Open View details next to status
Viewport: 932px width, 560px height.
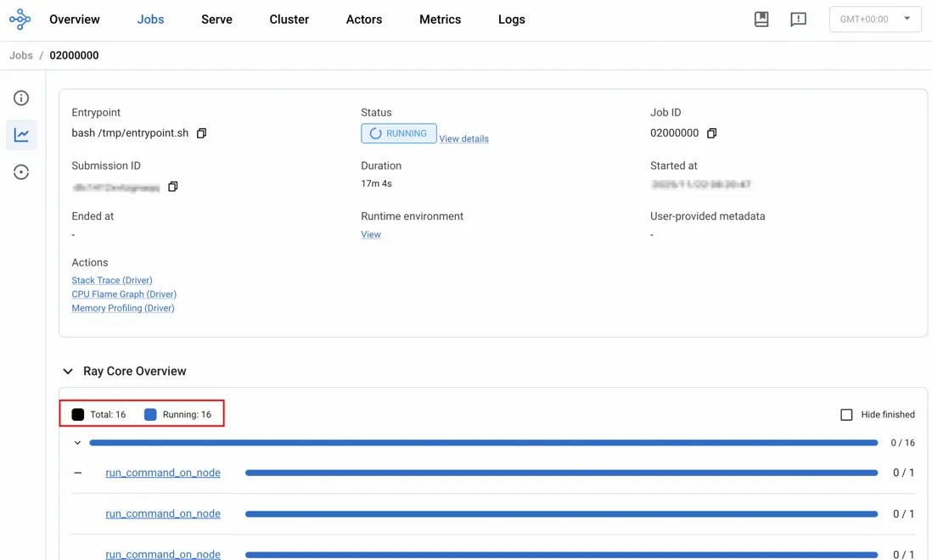pos(463,139)
